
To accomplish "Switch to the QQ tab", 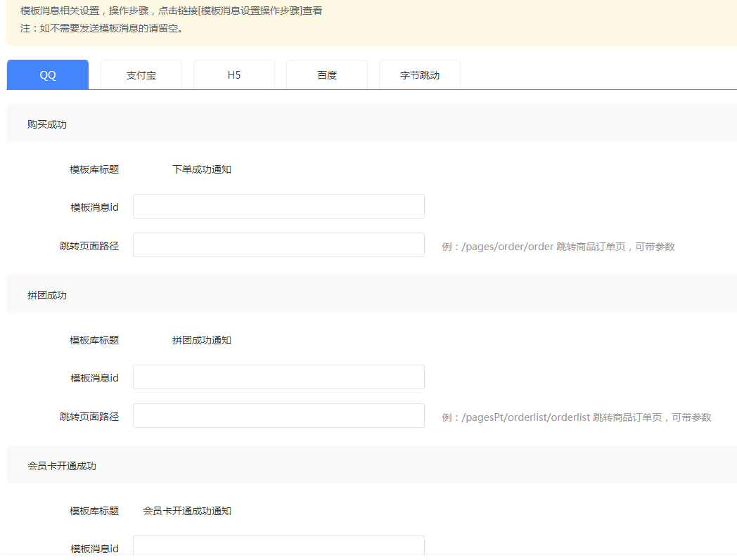I will [48, 74].
